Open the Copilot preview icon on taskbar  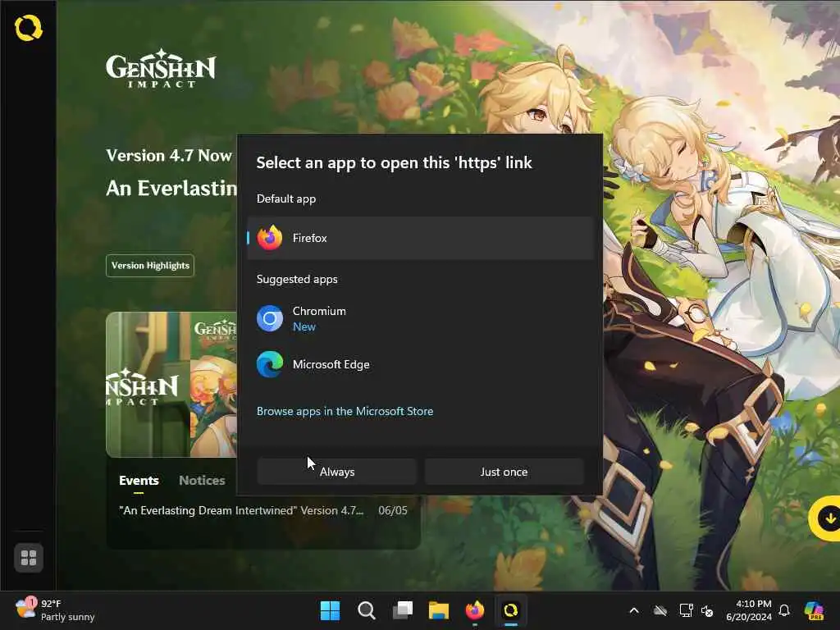coord(815,610)
